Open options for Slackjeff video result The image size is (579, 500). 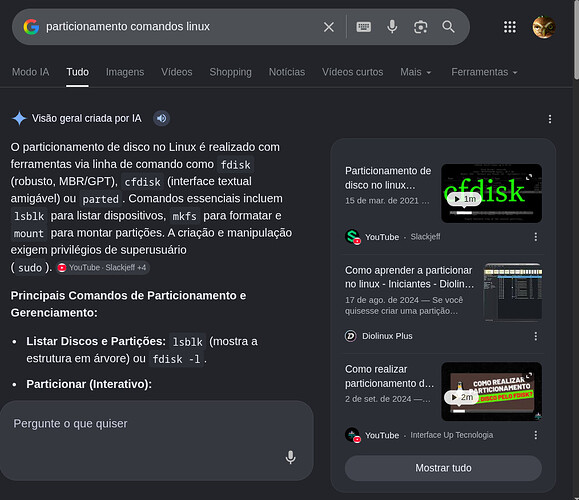pos(535,237)
